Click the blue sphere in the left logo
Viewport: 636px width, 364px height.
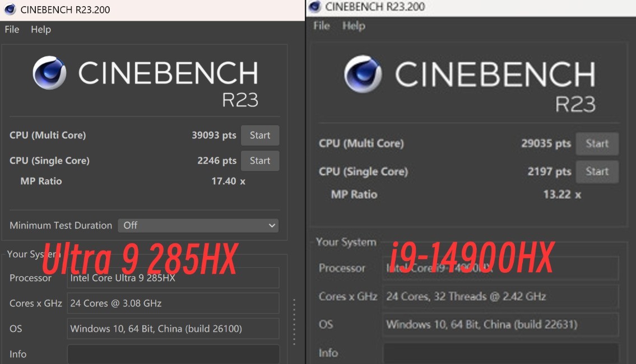49,73
